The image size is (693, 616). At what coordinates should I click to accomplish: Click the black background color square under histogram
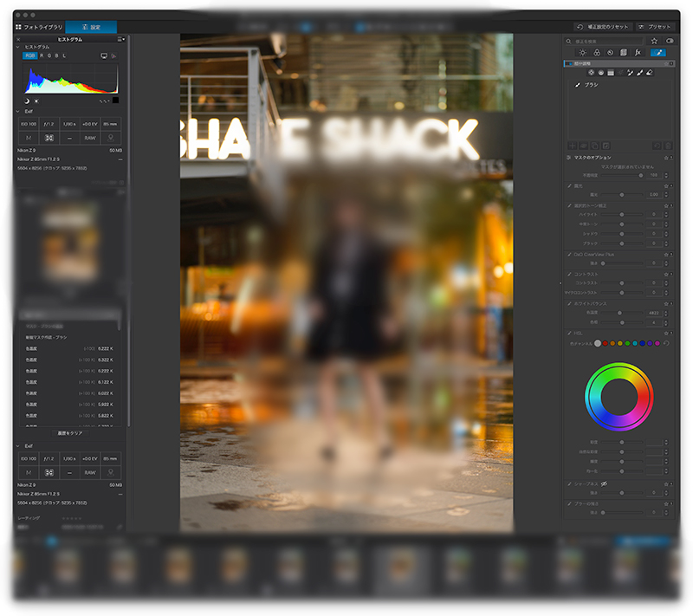click(115, 101)
